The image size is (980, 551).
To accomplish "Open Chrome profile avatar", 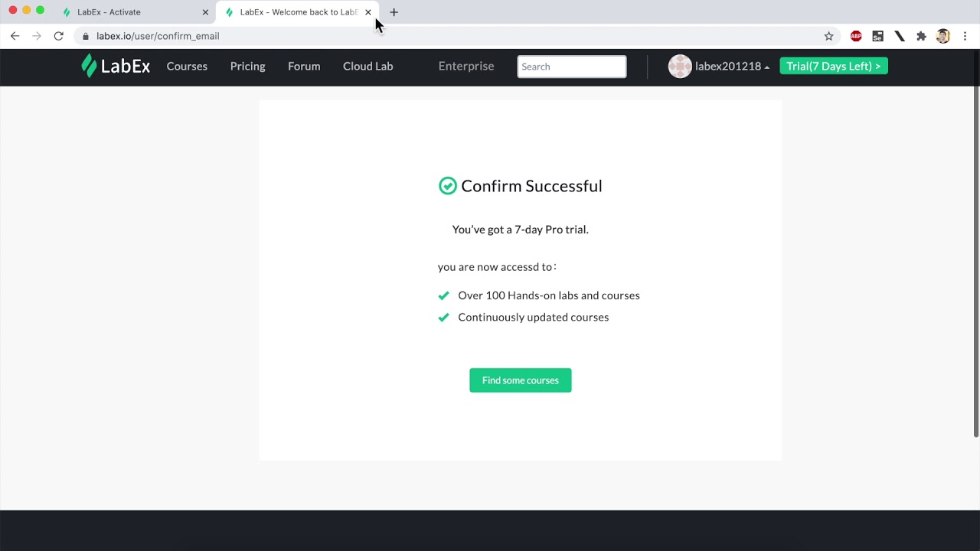I will click(943, 36).
